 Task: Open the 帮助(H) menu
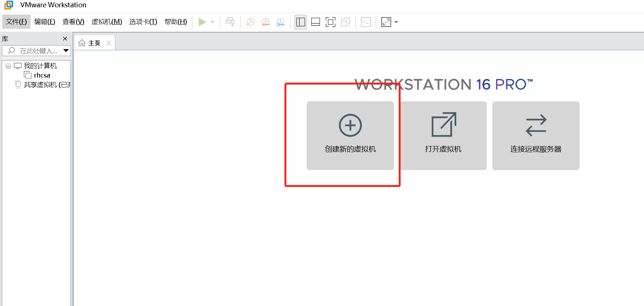coord(176,22)
